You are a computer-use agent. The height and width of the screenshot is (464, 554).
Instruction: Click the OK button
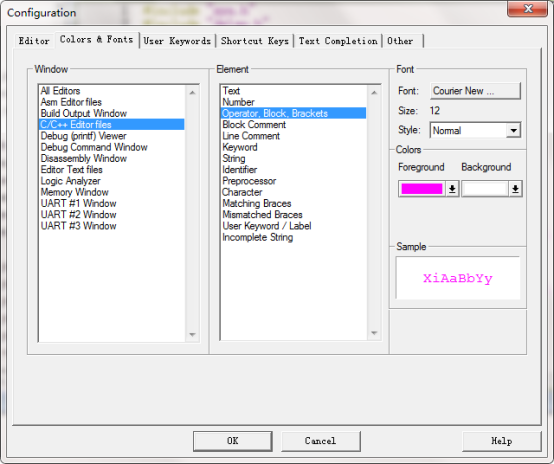pyautogui.click(x=232, y=441)
